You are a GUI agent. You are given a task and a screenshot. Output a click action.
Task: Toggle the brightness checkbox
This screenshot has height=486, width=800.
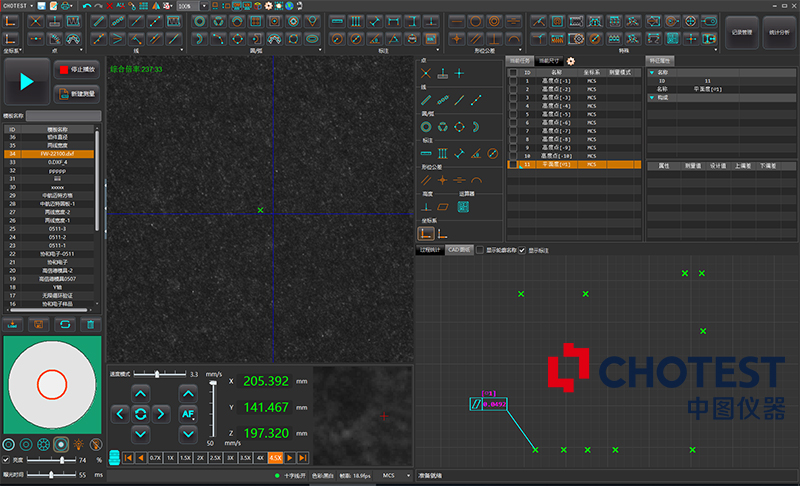[x=6, y=459]
